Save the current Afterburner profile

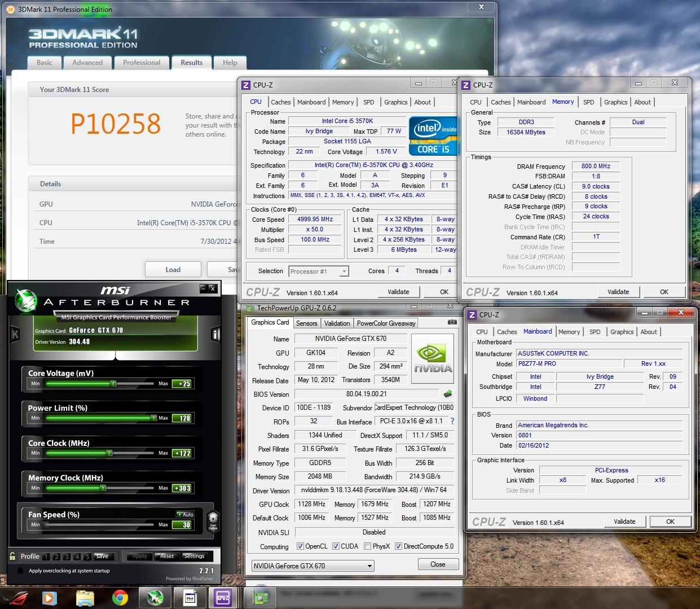pos(102,556)
